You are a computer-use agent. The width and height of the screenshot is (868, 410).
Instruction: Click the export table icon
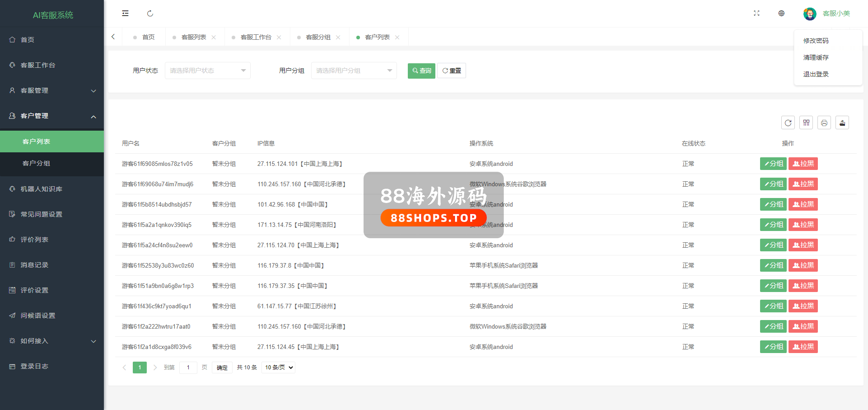pos(842,123)
